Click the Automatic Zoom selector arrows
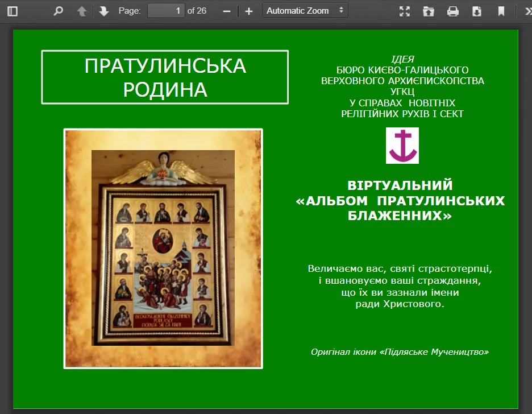This screenshot has height=414, width=532. (x=342, y=10)
